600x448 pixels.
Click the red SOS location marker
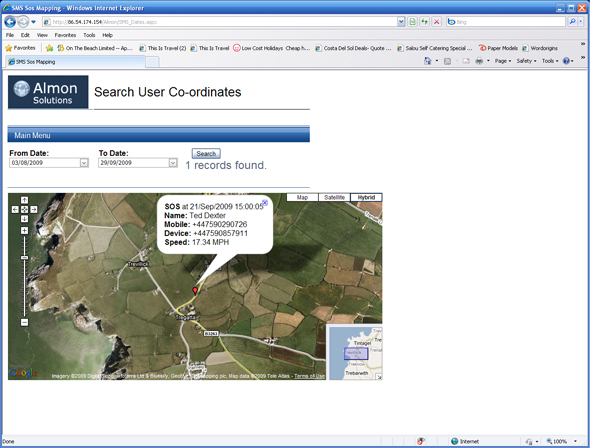pos(195,290)
